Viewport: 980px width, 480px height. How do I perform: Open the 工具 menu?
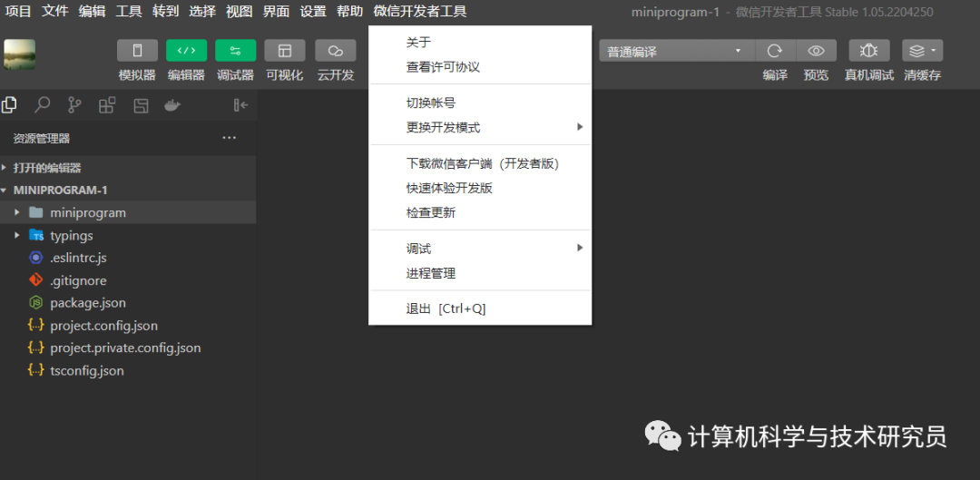point(129,11)
